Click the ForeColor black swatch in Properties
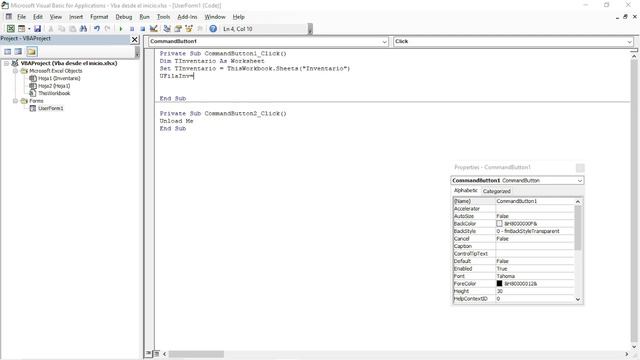This screenshot has height=360, width=640. tap(499, 283)
